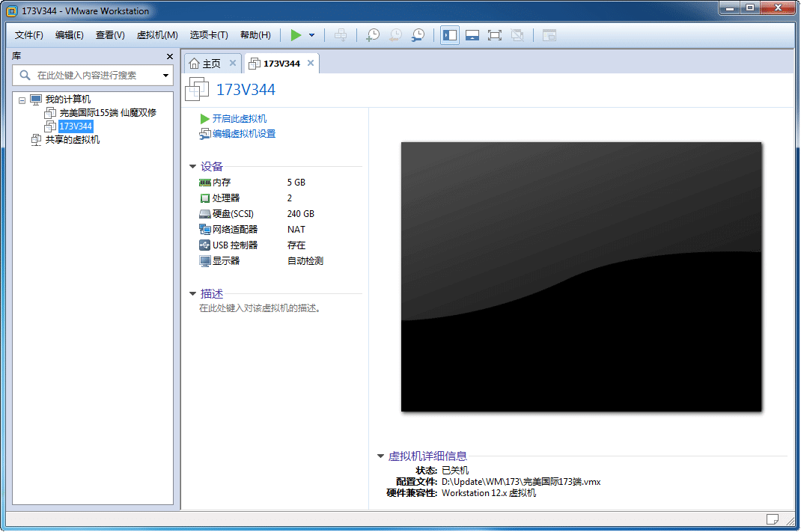
Task: Click 开启此虚拟机 link
Action: [x=239, y=119]
